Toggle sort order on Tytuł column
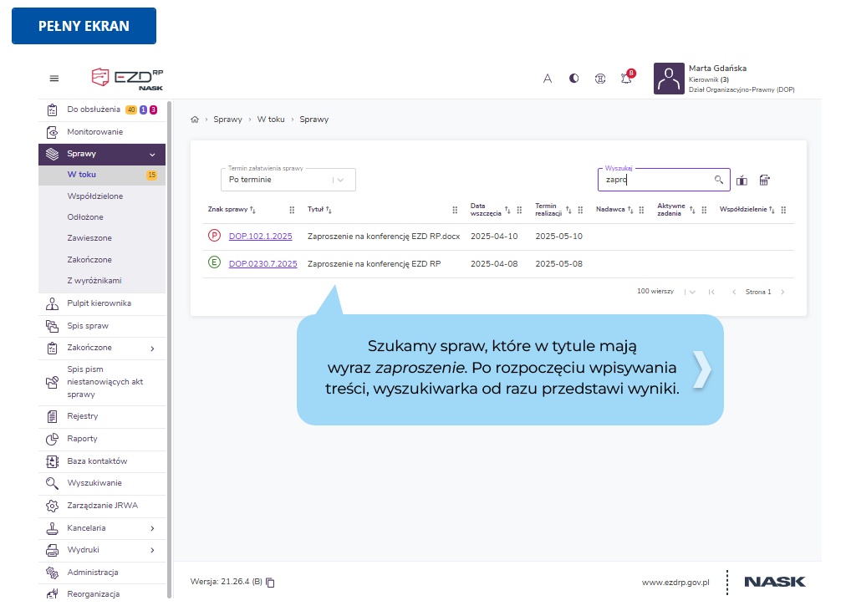841x616 pixels. point(329,210)
